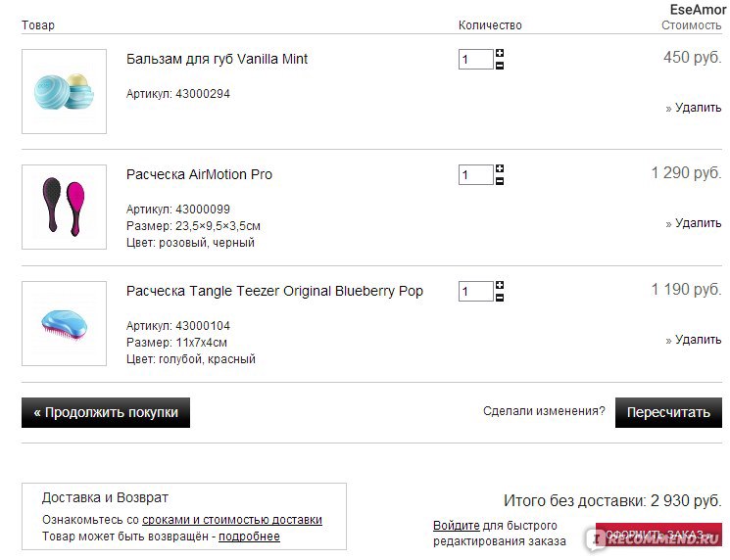Open Vanilla Mint lip balm product image

tap(65, 92)
